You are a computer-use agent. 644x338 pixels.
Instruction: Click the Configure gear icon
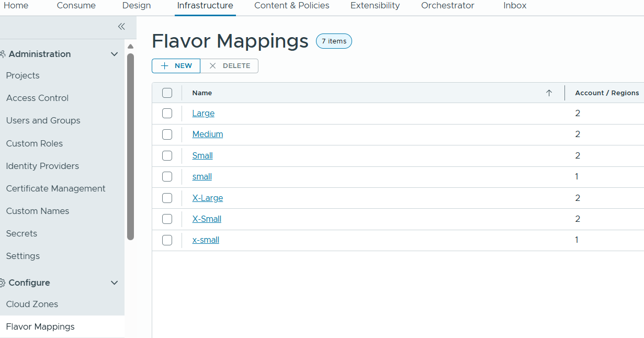[3, 283]
